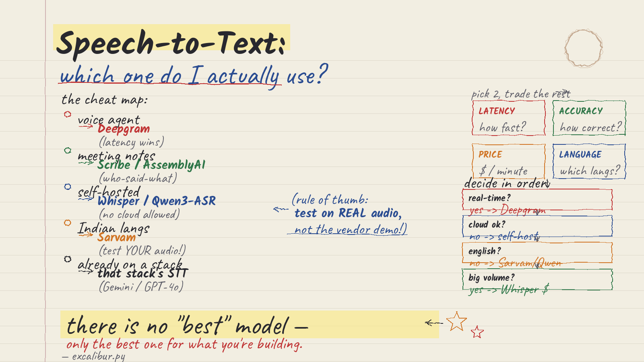The height and width of the screenshot is (362, 644).
Task: Click the note "(latency wins)"
Action: click(x=132, y=142)
